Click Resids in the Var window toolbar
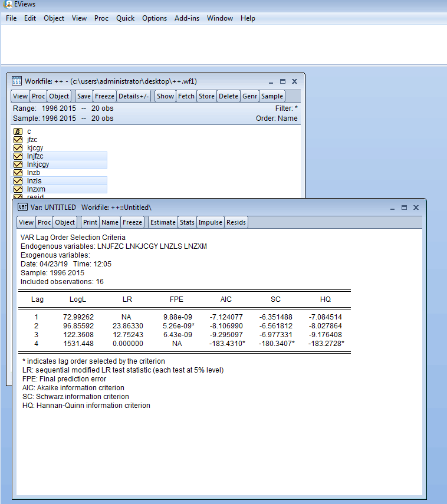 (x=236, y=222)
